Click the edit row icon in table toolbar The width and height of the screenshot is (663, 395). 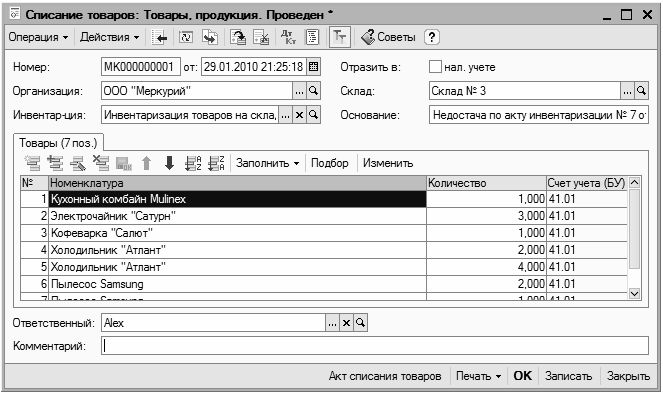point(78,163)
